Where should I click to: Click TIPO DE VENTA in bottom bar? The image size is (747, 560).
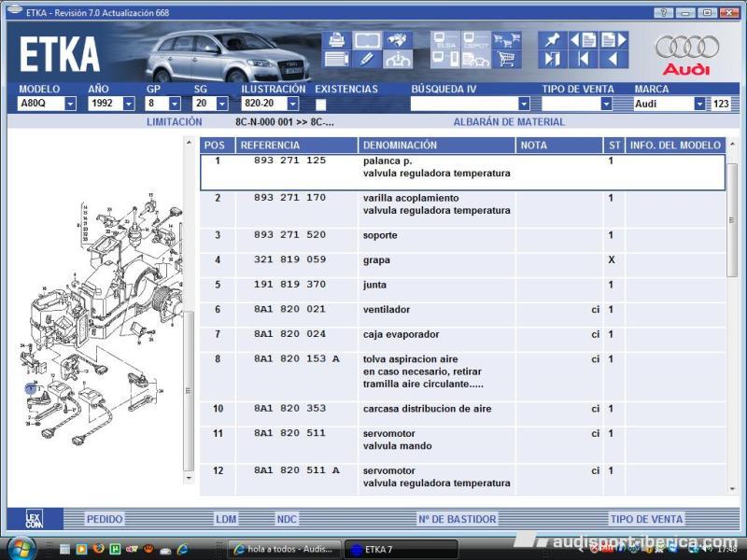[646, 519]
